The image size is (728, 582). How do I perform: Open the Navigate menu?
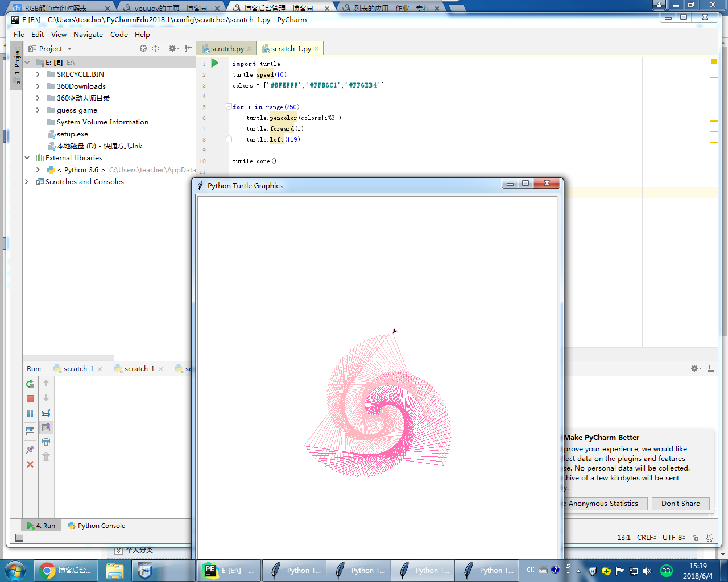pos(88,35)
